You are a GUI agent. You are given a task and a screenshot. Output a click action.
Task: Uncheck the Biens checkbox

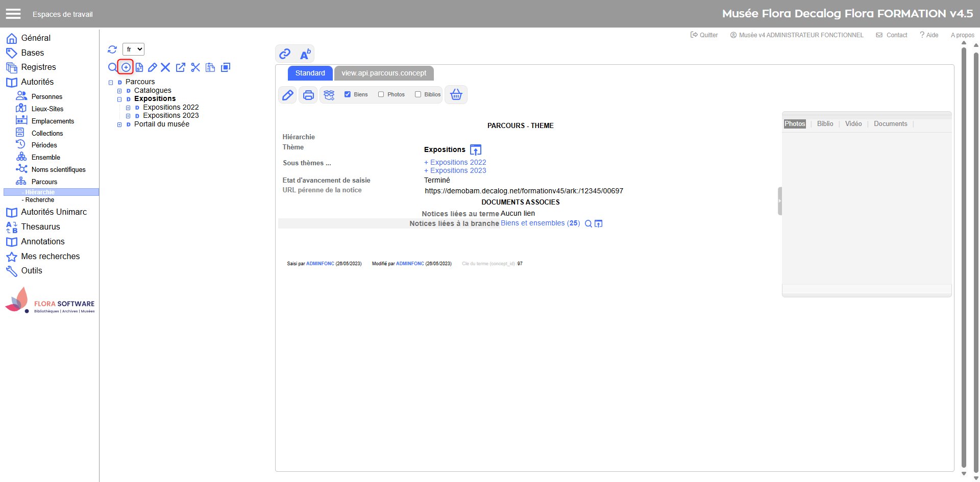348,94
